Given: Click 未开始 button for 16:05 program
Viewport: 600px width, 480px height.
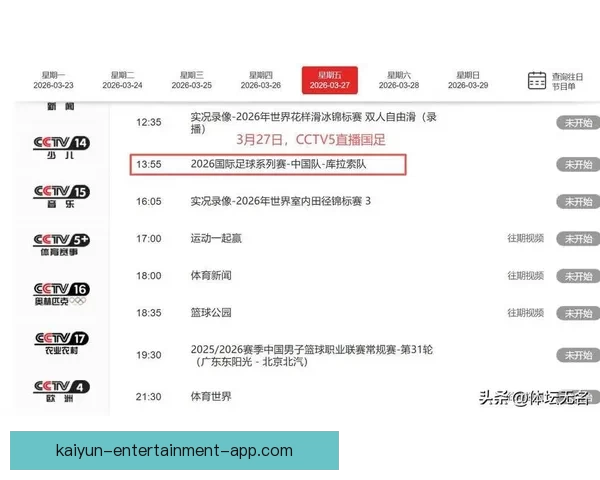Looking at the screenshot, I should (578, 202).
